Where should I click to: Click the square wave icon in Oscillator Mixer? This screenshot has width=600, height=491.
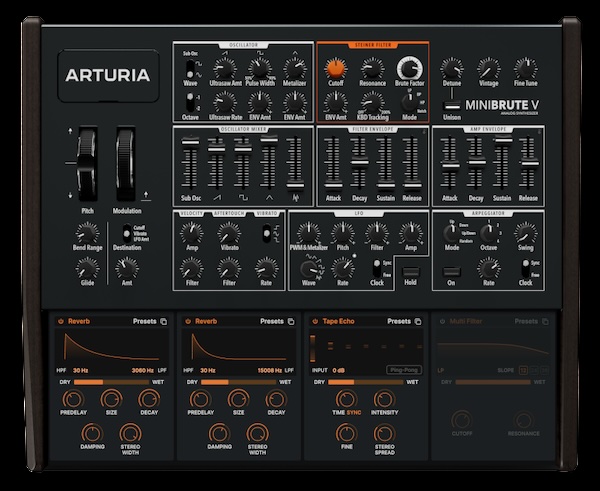(x=243, y=197)
